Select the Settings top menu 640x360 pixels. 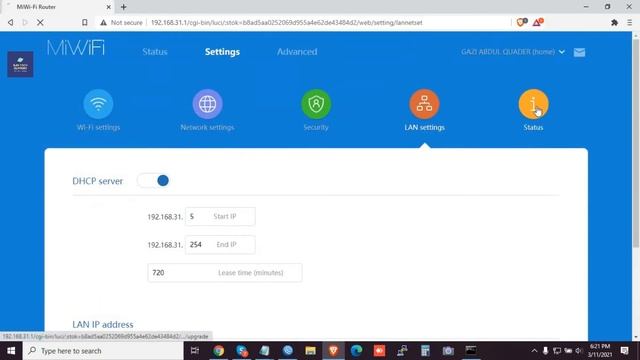pyautogui.click(x=222, y=52)
